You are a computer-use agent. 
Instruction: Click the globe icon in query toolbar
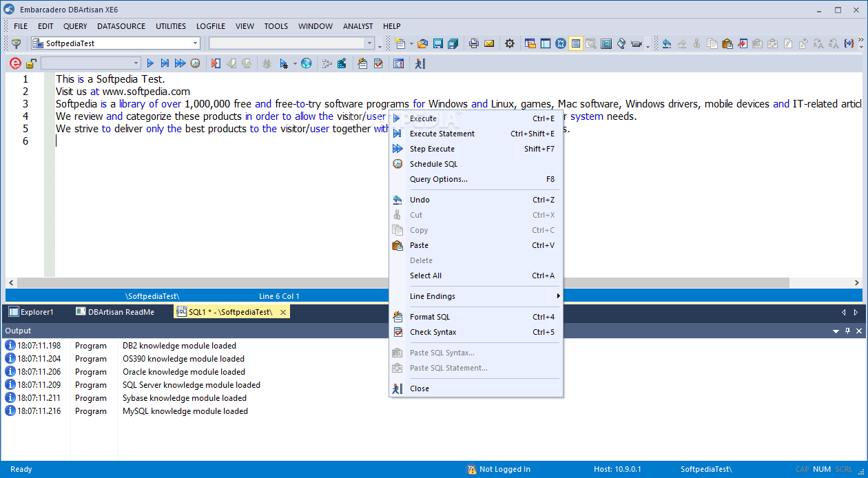coord(307,63)
